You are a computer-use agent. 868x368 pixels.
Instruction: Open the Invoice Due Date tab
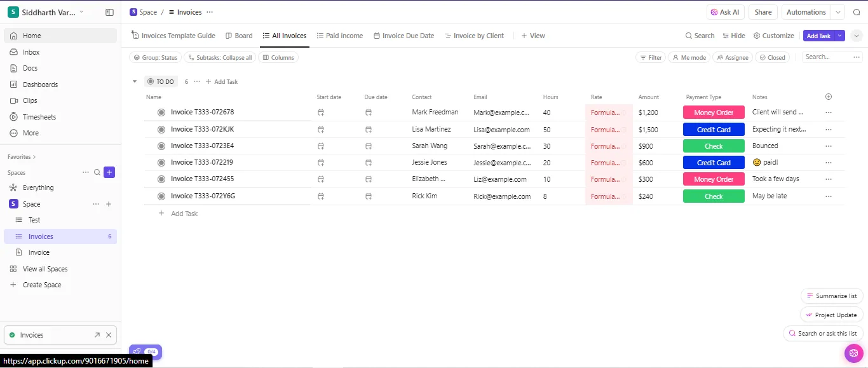(403, 36)
